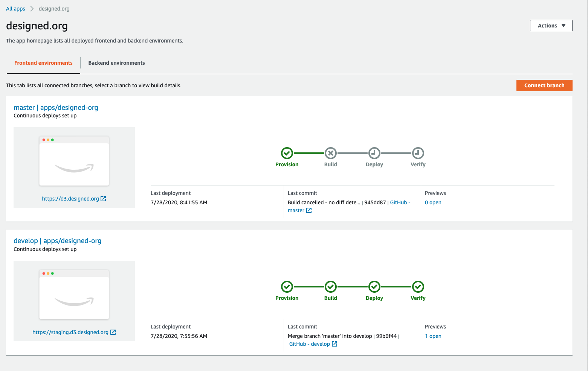Click the develop Build step check icon

[331, 287]
